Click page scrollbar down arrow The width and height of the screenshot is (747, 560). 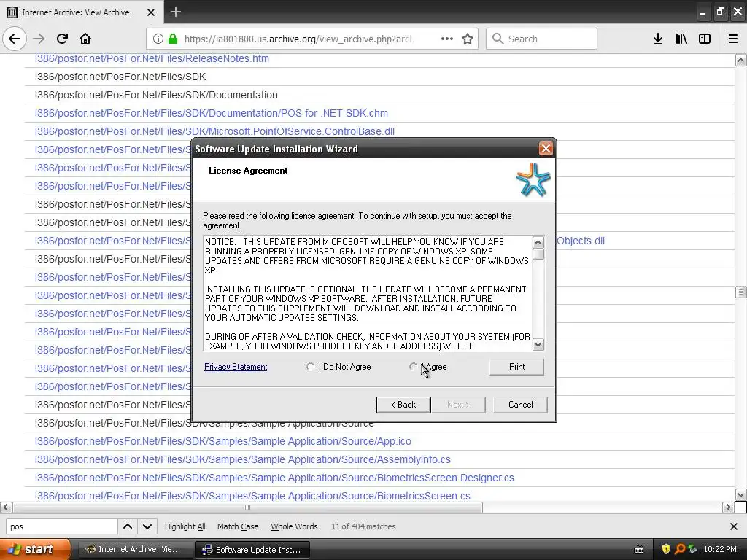[740, 495]
